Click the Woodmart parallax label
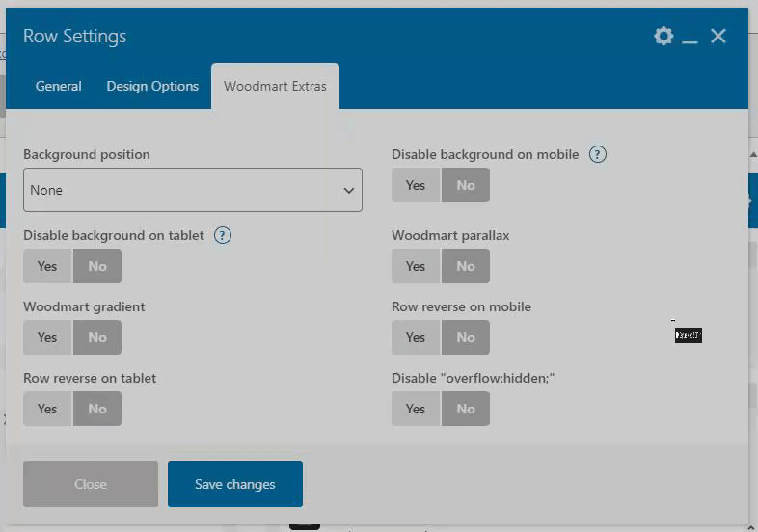This screenshot has width=758, height=532. [450, 236]
